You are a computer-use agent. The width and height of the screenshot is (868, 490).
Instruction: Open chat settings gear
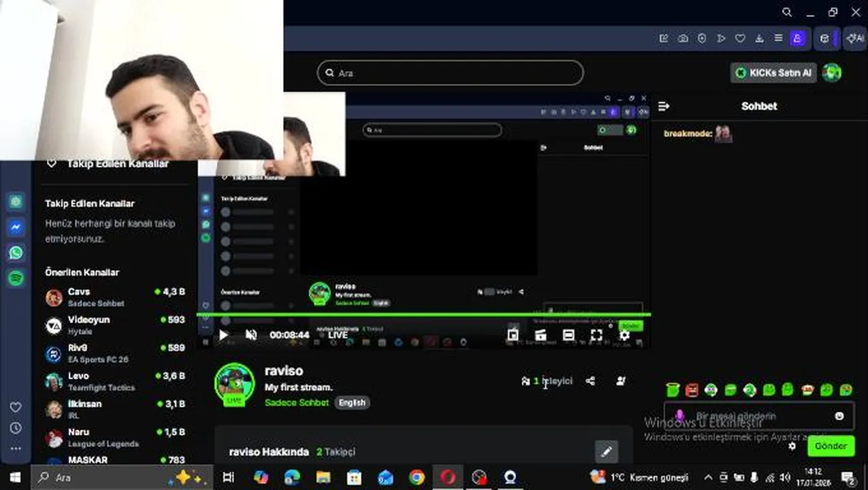[x=792, y=446]
